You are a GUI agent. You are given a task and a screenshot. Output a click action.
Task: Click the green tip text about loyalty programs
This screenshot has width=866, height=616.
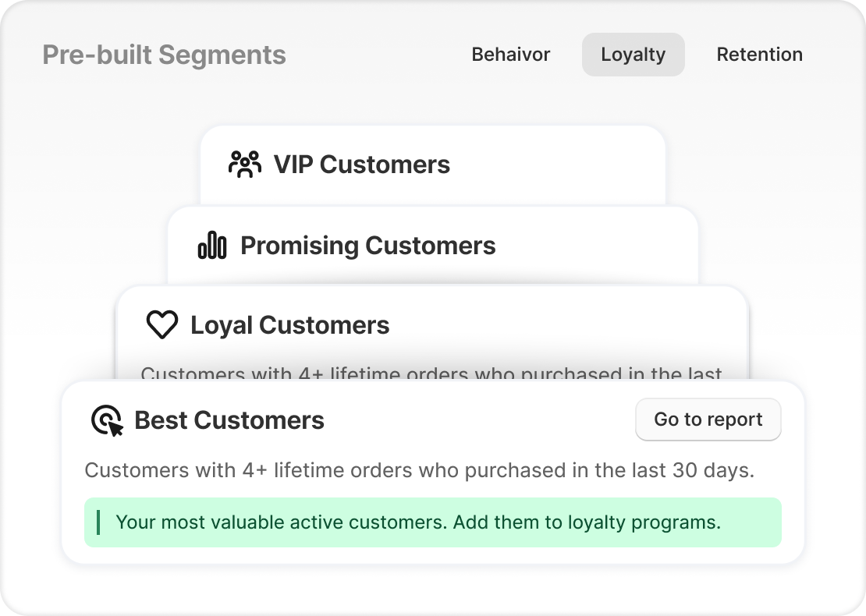(418, 522)
